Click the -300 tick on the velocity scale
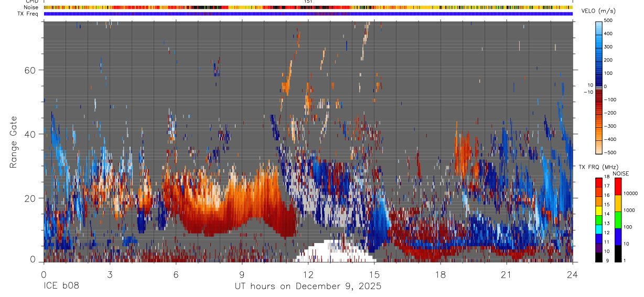The width and height of the screenshot is (644, 297). pos(611,126)
